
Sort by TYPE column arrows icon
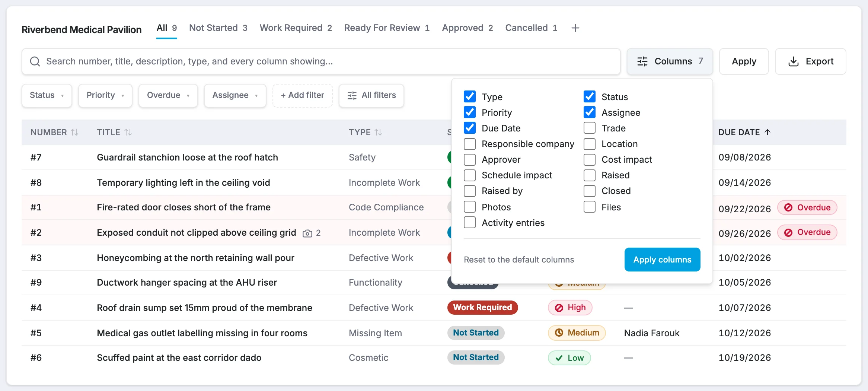[x=378, y=132]
